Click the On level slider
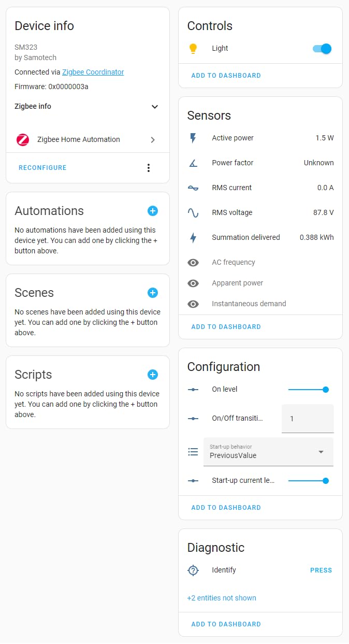This screenshot has height=644, width=349. pyautogui.click(x=308, y=390)
